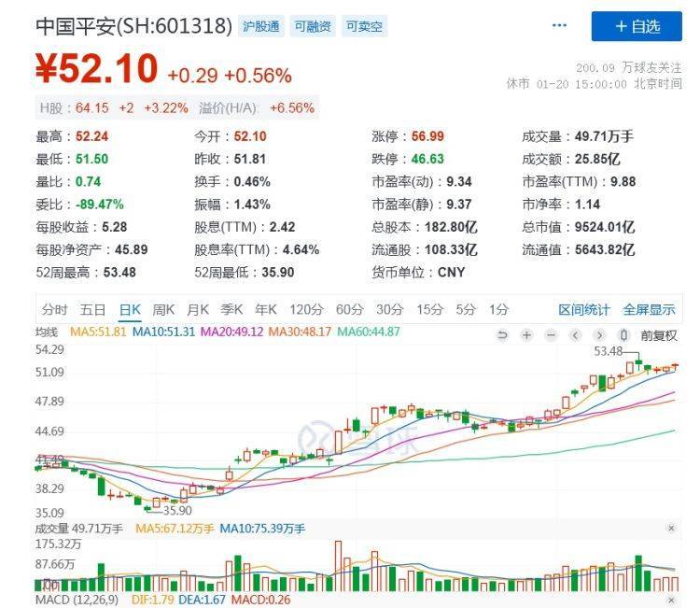Screen dimensions: 700x608
Task: Click the 委比 value -89.47%
Action: point(100,205)
